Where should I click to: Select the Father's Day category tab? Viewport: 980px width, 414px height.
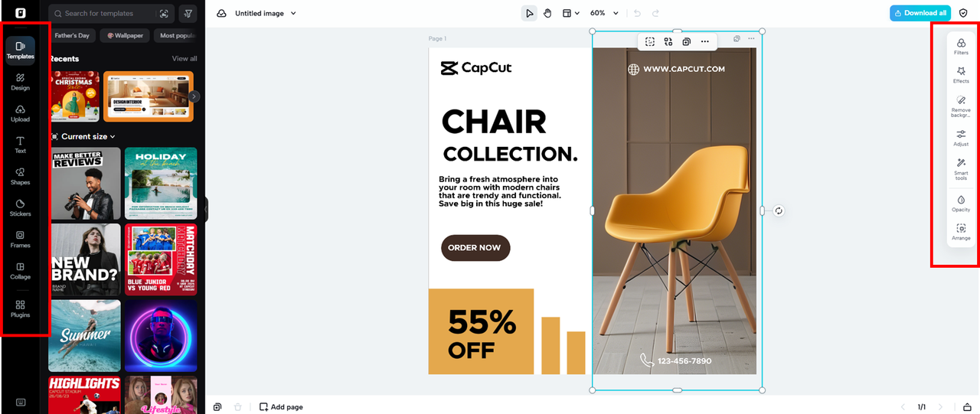pos(72,35)
